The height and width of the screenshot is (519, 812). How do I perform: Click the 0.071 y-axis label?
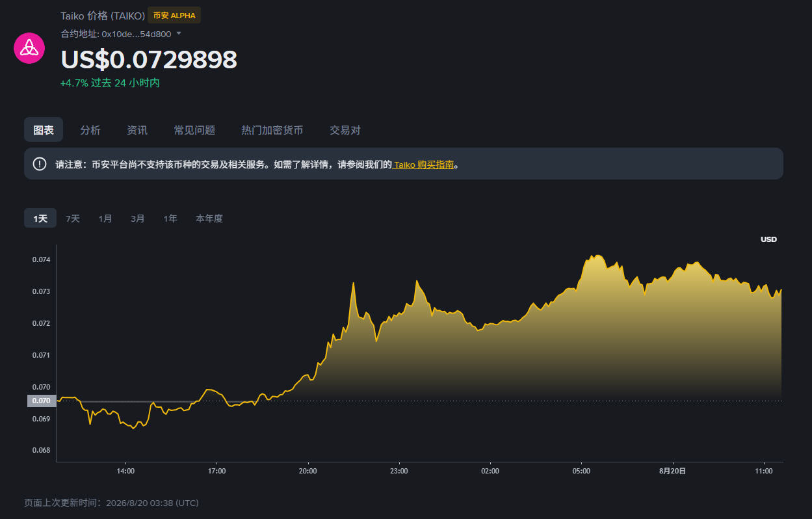tap(42, 355)
